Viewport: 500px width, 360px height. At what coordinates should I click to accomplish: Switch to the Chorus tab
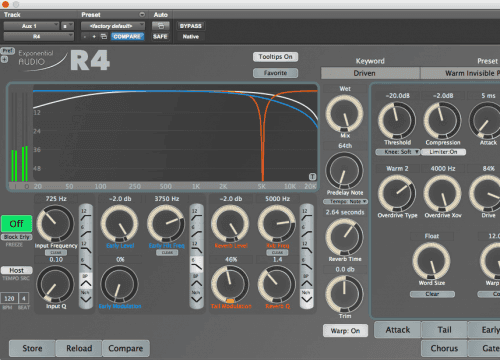pos(444,348)
